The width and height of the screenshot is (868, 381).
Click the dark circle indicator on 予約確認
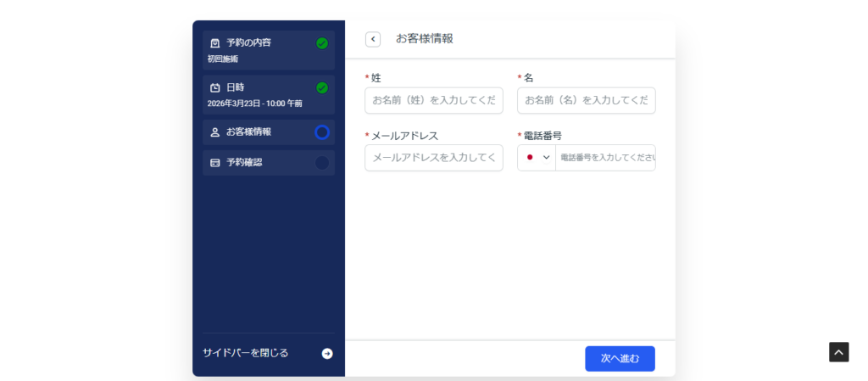click(322, 162)
